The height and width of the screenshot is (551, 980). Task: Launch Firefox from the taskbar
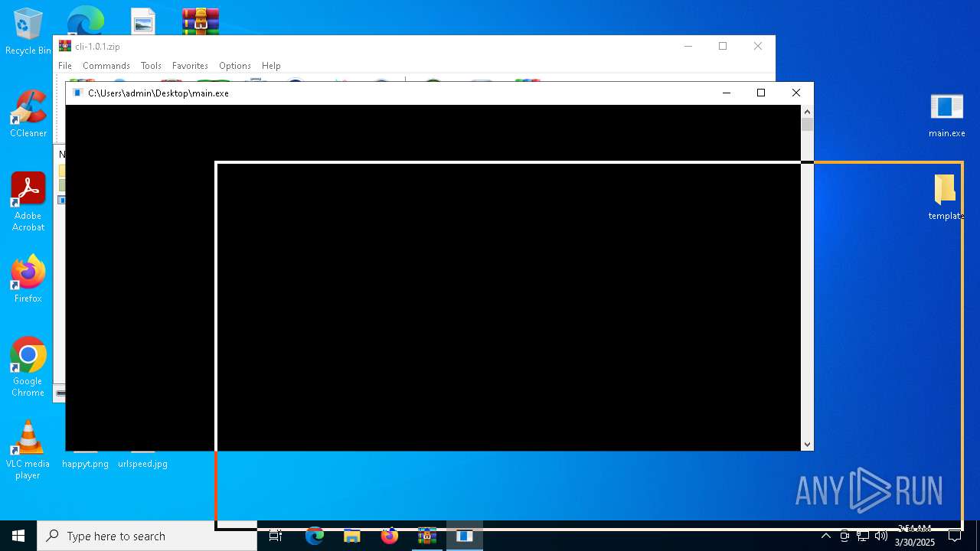click(390, 536)
